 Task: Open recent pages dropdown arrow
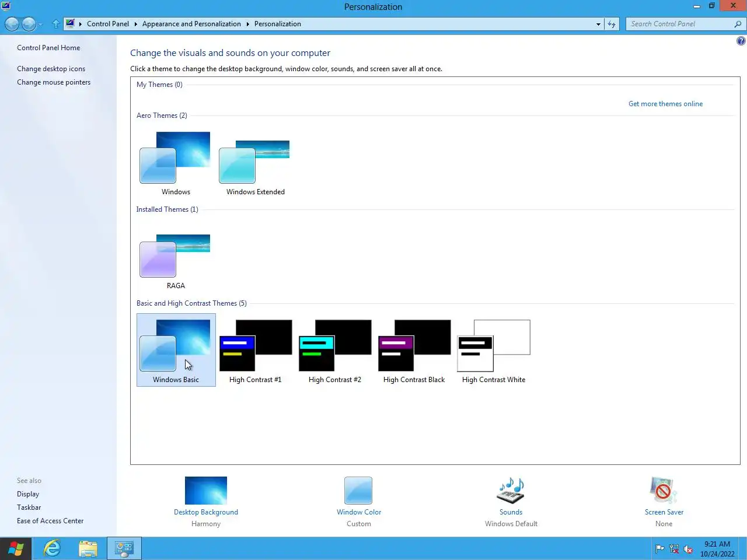(x=40, y=24)
